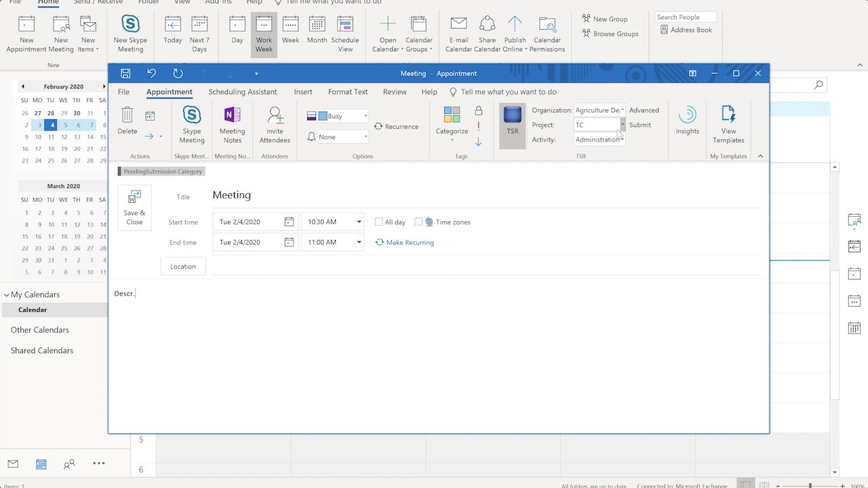868x488 pixels.
Task: Click the Redo icon in Meeting title bar
Action: tap(178, 73)
